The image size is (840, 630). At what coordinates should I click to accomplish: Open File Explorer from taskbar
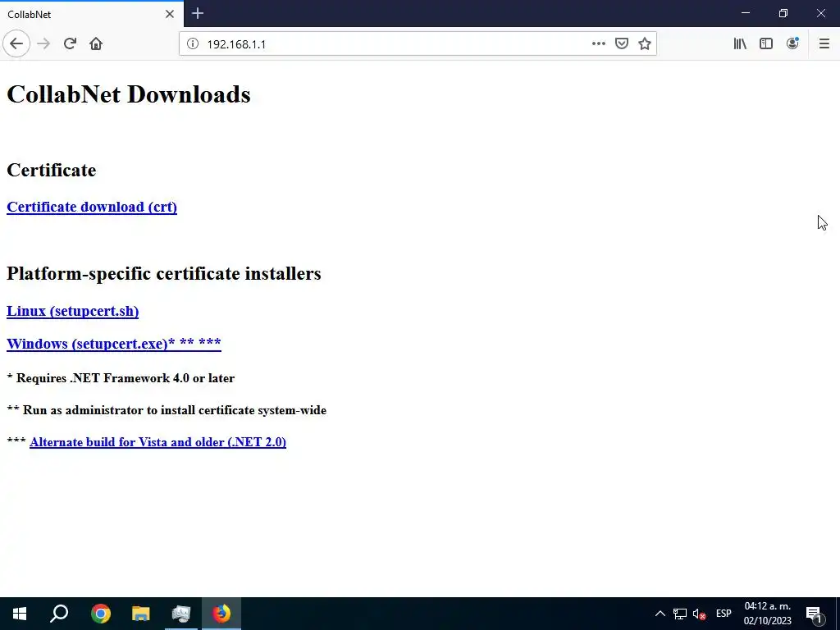click(x=141, y=614)
